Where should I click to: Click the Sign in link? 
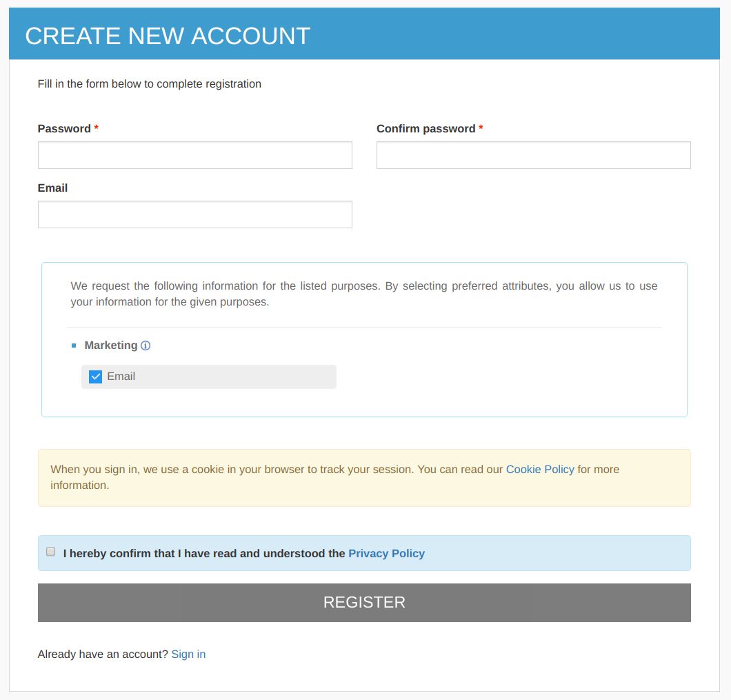(x=188, y=654)
